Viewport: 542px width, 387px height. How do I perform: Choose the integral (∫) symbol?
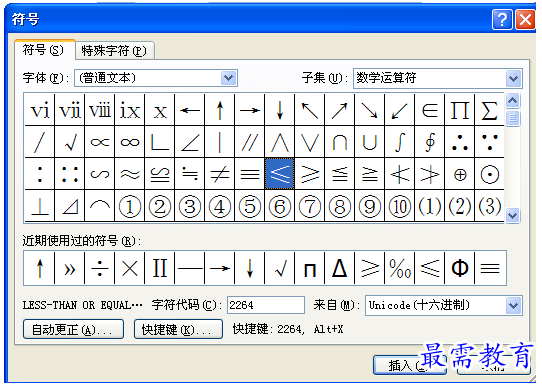(400, 142)
